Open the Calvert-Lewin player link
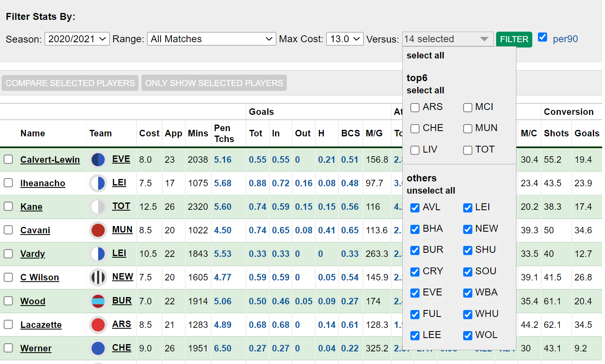 tap(50, 159)
